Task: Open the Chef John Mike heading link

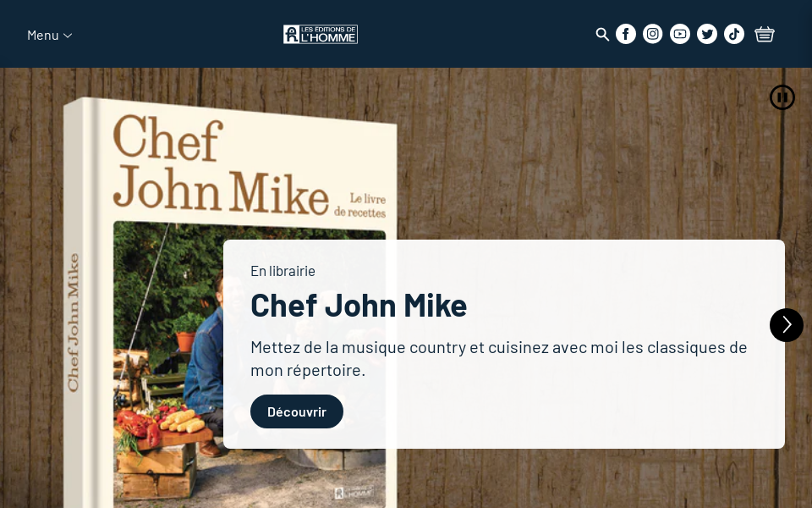Action: (359, 305)
